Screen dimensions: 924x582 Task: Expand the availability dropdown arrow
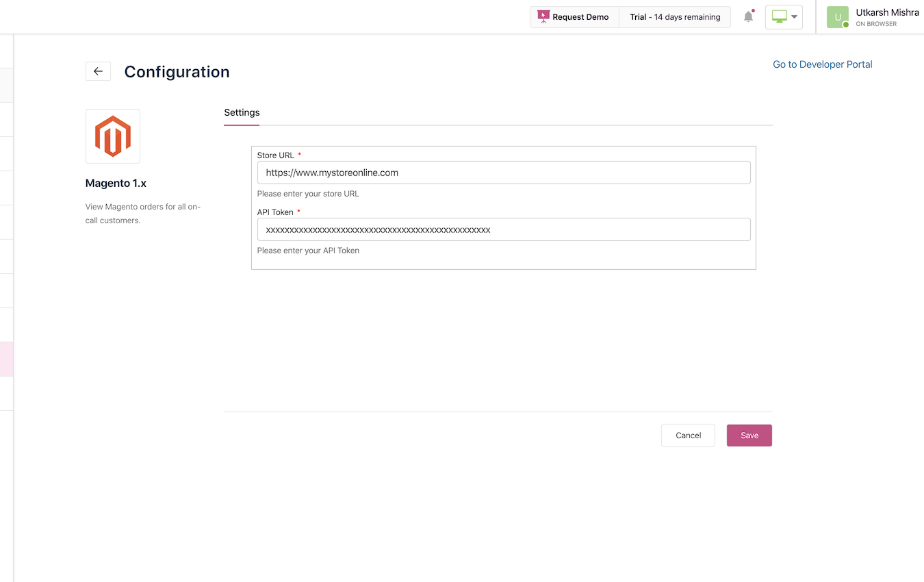[793, 17]
